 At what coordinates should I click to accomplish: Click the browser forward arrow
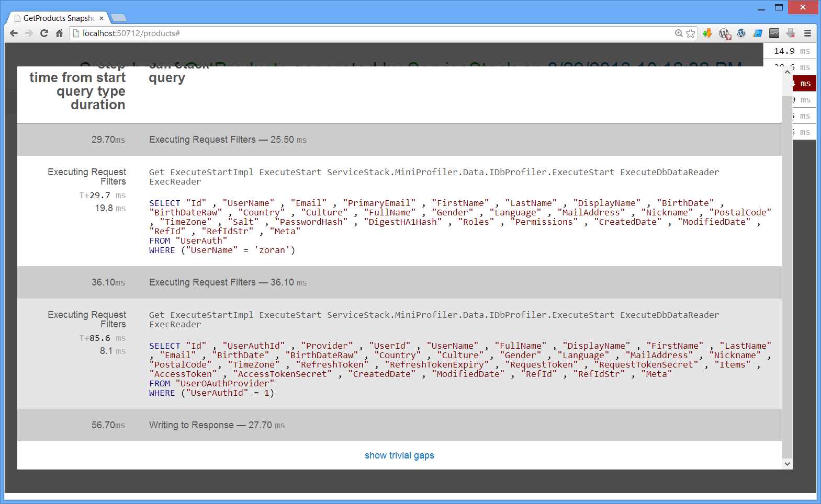coord(29,33)
